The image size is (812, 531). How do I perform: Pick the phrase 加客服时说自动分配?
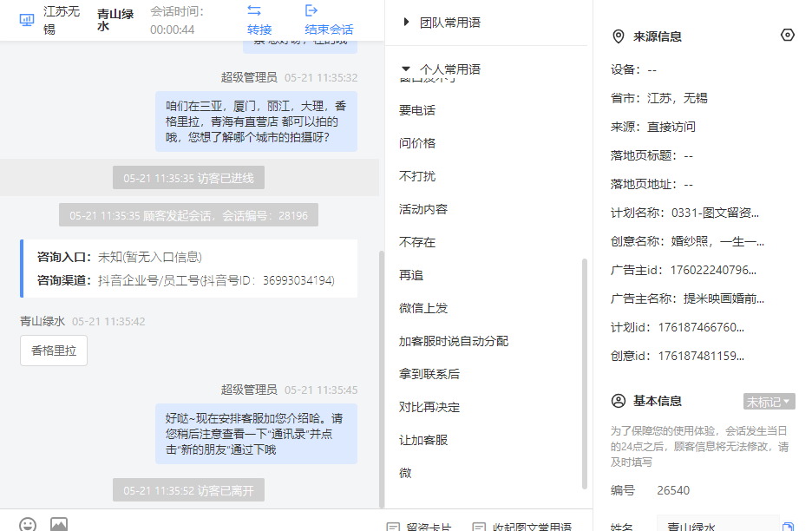point(454,341)
